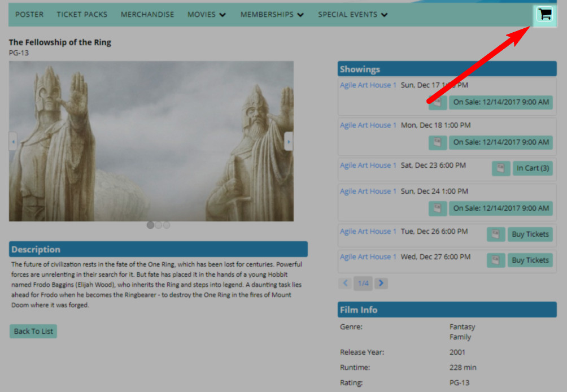The height and width of the screenshot is (392, 567).
Task: Click On Sale button for Mon, Dec 18
Action: [x=501, y=142]
